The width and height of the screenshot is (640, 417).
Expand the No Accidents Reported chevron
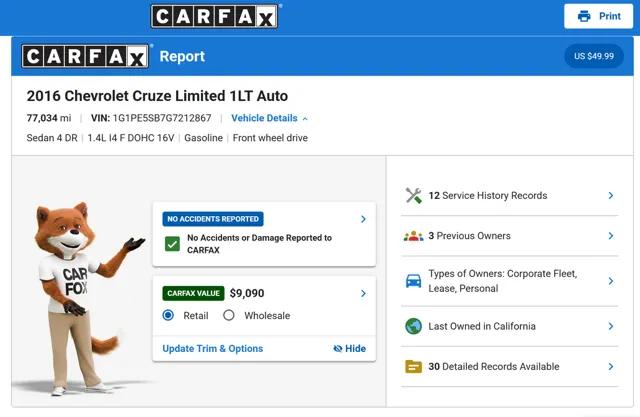pyautogui.click(x=363, y=219)
